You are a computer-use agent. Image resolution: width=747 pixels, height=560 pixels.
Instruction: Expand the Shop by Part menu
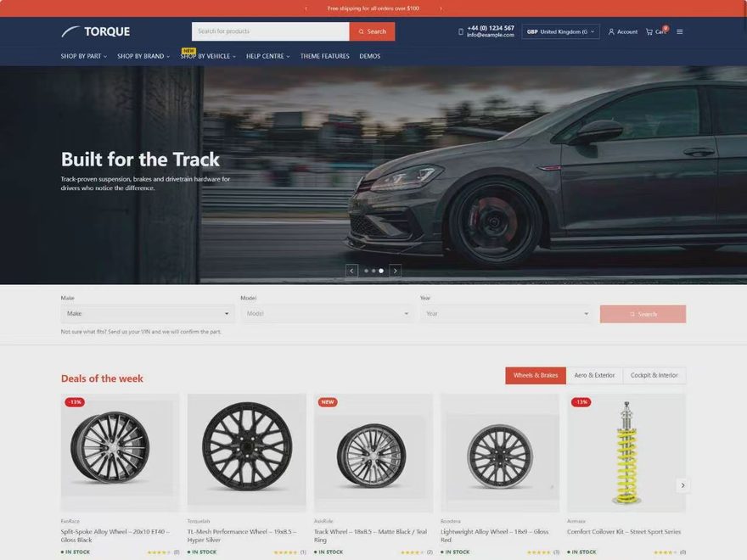point(84,56)
